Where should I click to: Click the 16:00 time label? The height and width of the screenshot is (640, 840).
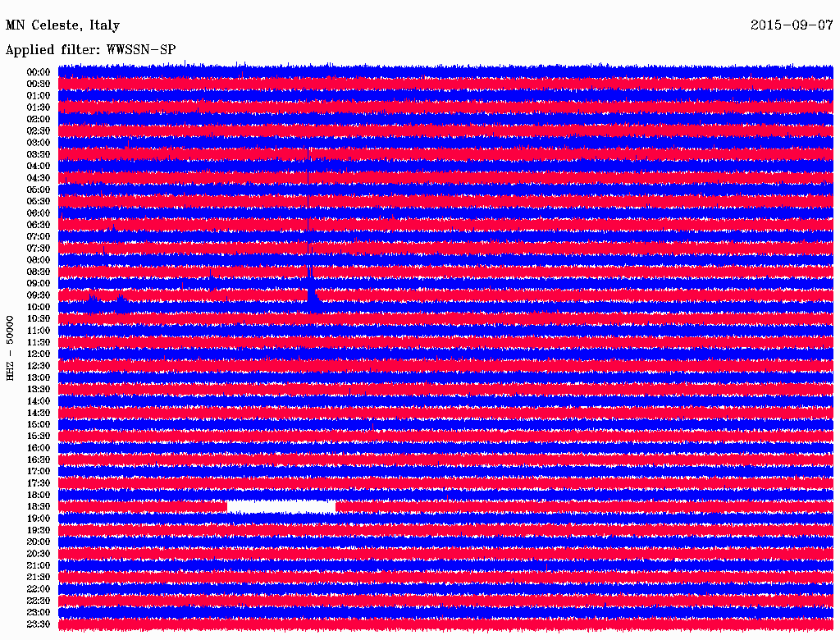click(x=39, y=448)
